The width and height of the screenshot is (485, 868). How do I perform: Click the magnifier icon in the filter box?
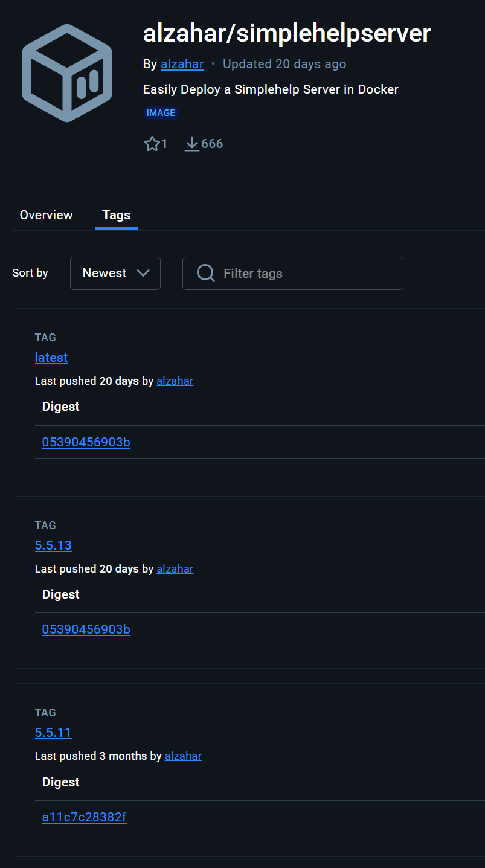pos(206,273)
